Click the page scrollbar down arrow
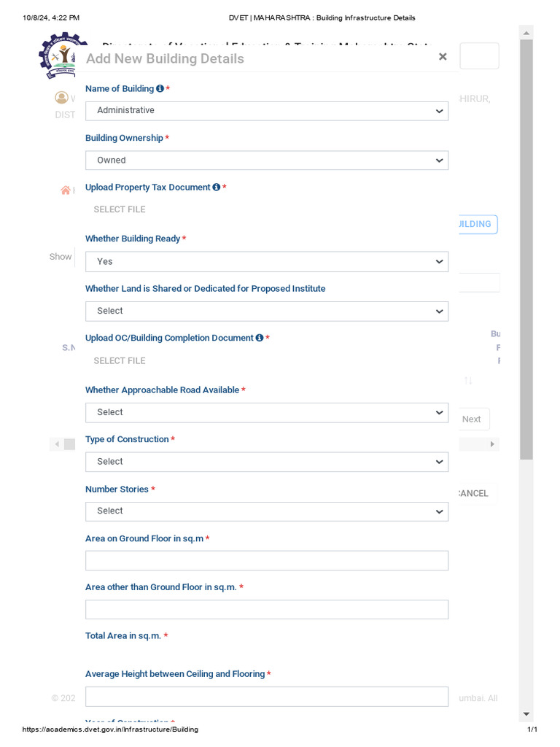 click(526, 713)
